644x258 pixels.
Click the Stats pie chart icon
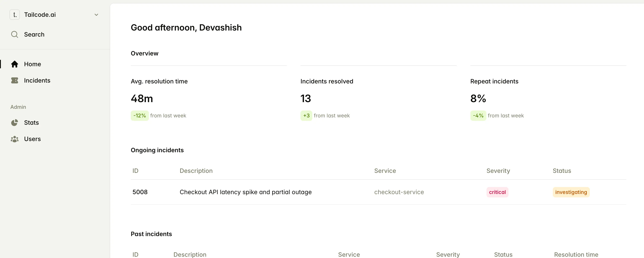14,123
